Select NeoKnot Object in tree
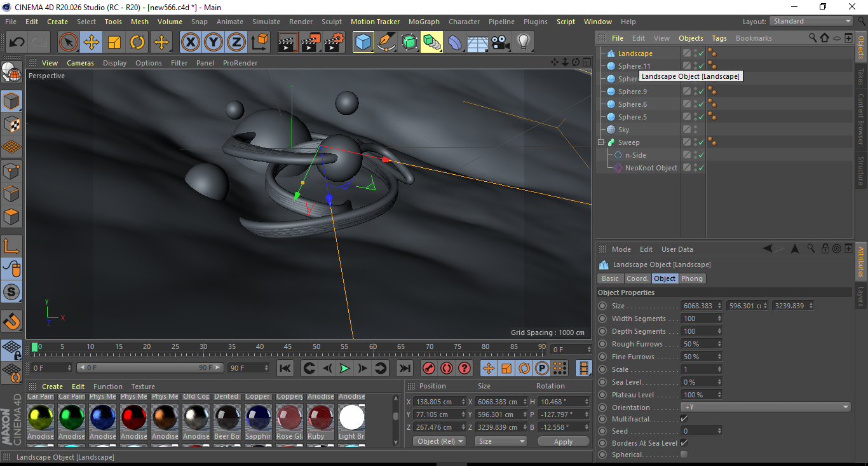This screenshot has height=466, width=868. 651,168
